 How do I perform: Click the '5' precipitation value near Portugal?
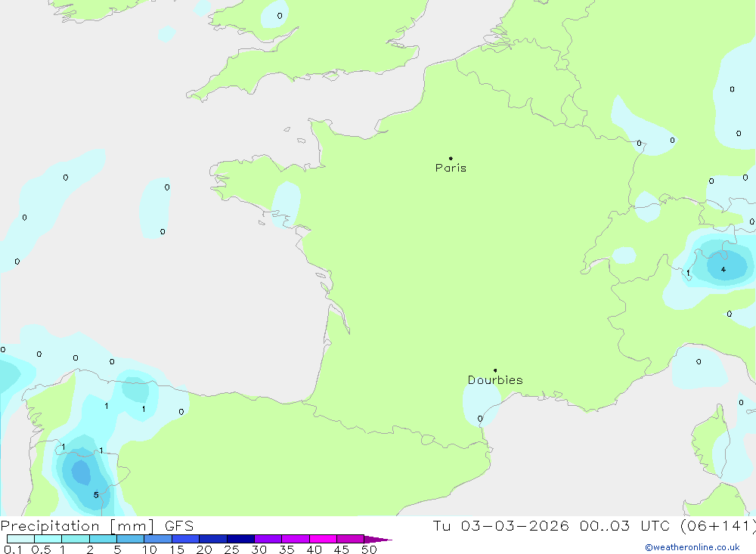tap(96, 495)
